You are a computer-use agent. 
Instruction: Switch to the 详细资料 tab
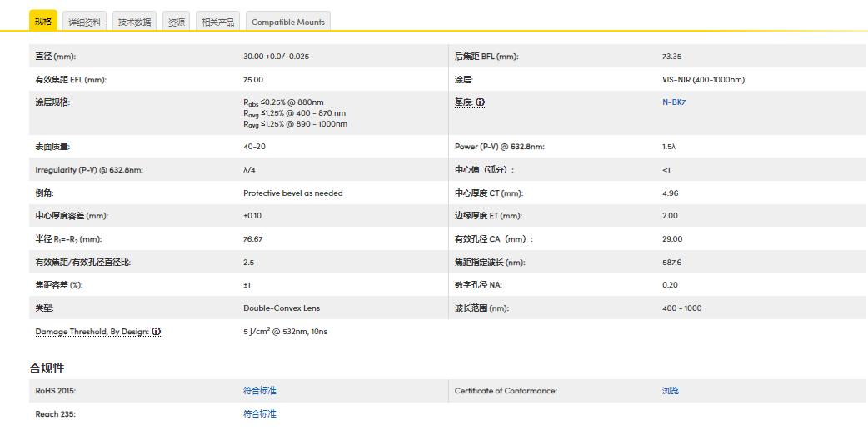point(85,22)
